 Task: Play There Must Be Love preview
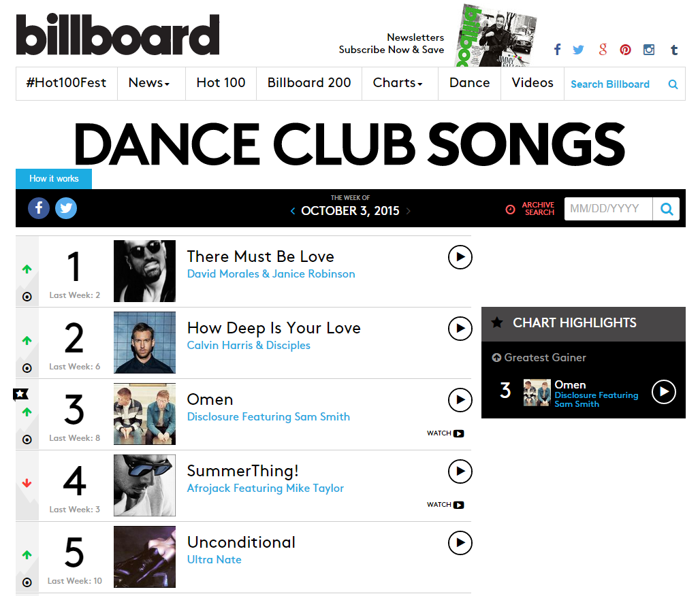coord(460,257)
